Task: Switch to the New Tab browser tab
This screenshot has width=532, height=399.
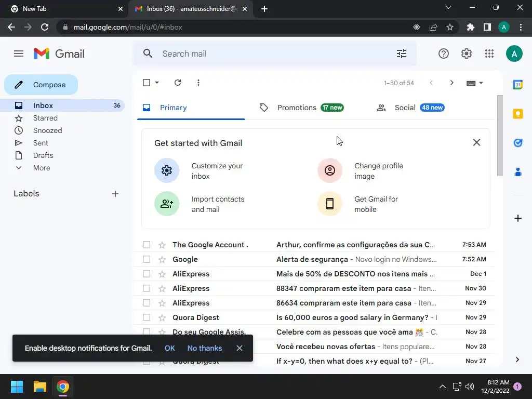Action: [x=63, y=9]
